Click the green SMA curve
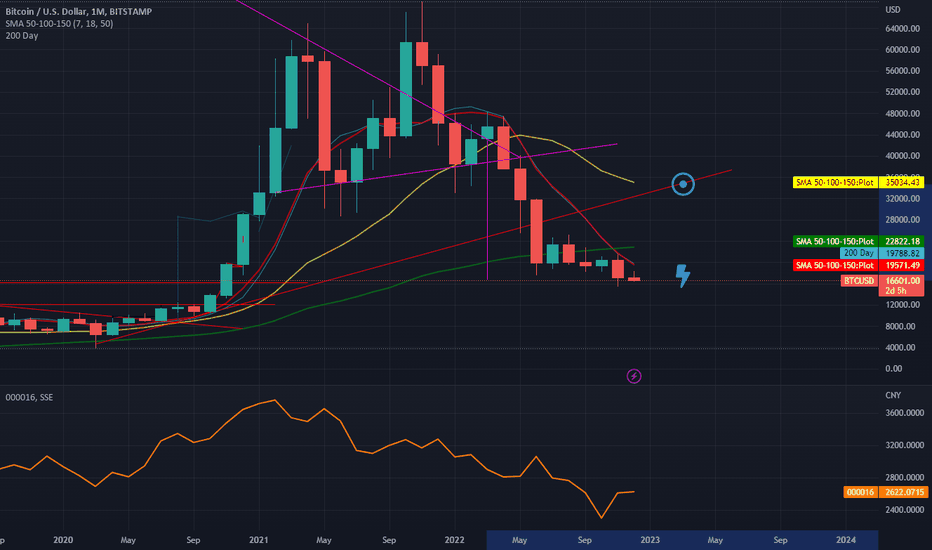The height and width of the screenshot is (550, 932). point(390,287)
